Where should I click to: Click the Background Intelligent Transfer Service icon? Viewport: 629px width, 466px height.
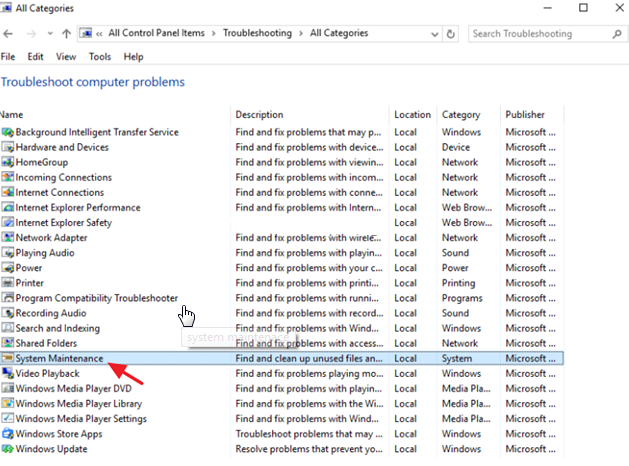(x=8, y=132)
